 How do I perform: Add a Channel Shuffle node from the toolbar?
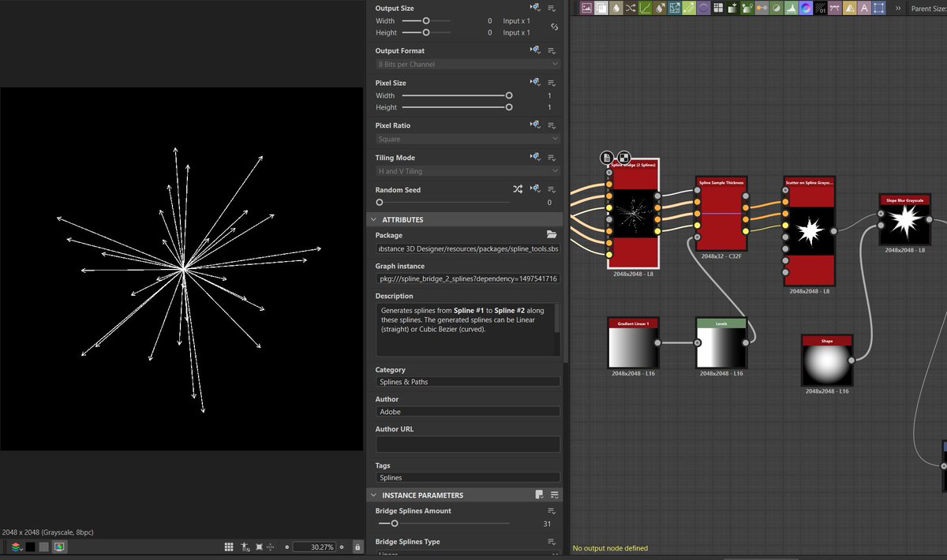631,8
